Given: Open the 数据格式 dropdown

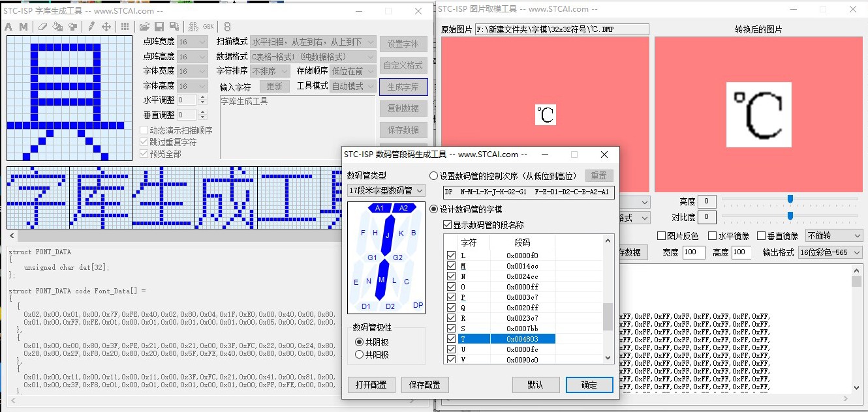Looking at the screenshot, I should coord(313,56).
